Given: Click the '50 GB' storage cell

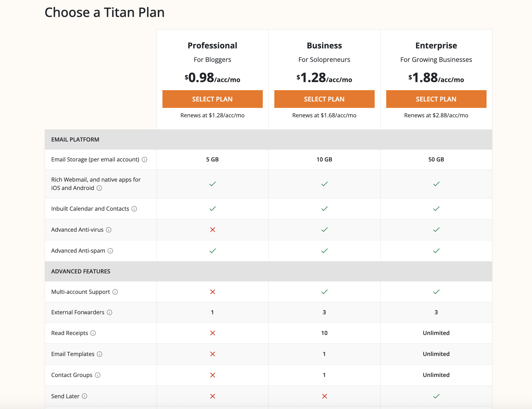Looking at the screenshot, I should (x=436, y=160).
